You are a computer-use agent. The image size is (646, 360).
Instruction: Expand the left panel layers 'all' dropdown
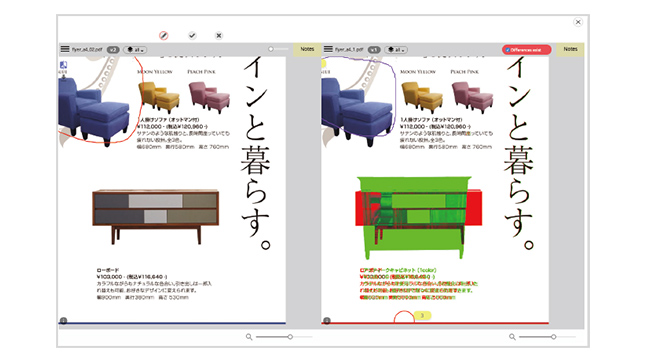point(135,50)
